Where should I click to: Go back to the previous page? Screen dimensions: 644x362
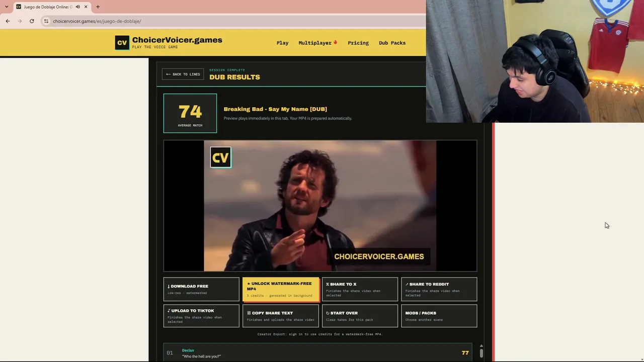[8, 21]
